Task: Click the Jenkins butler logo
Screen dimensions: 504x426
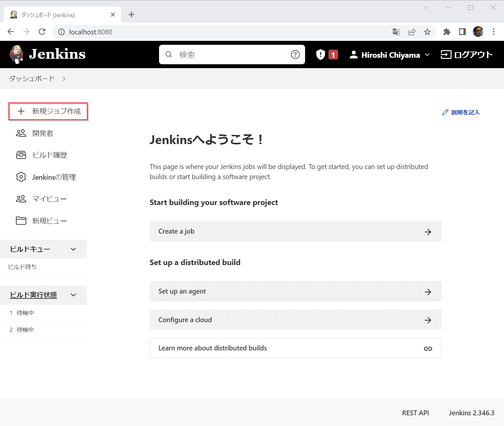Action: coord(16,54)
